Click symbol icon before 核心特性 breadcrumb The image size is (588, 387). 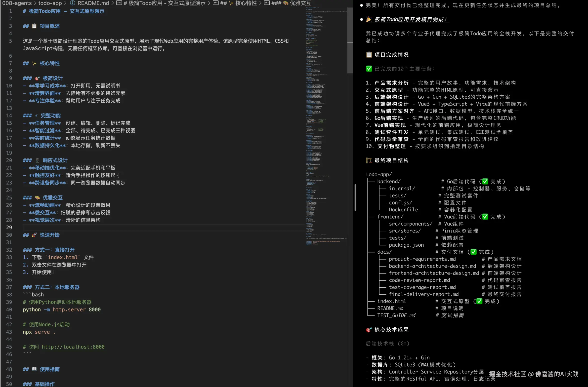215,3
